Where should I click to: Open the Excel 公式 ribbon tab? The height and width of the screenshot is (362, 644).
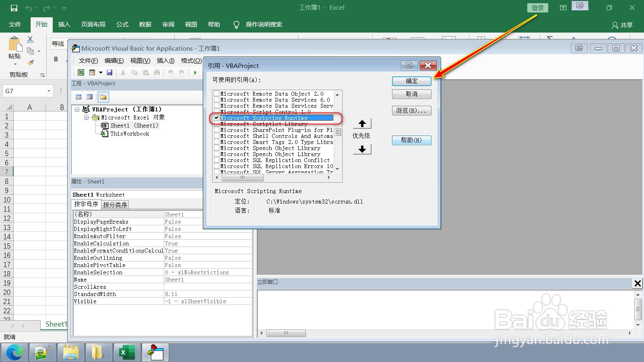click(122, 25)
